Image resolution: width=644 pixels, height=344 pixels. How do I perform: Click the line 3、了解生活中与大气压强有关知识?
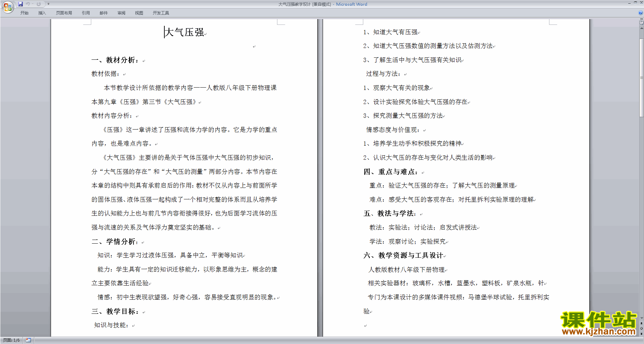pyautogui.click(x=412, y=60)
